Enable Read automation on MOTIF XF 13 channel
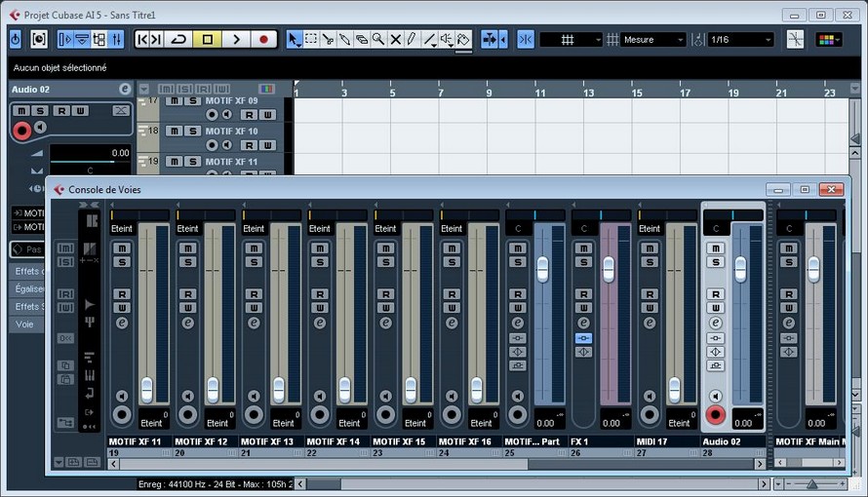 point(255,294)
